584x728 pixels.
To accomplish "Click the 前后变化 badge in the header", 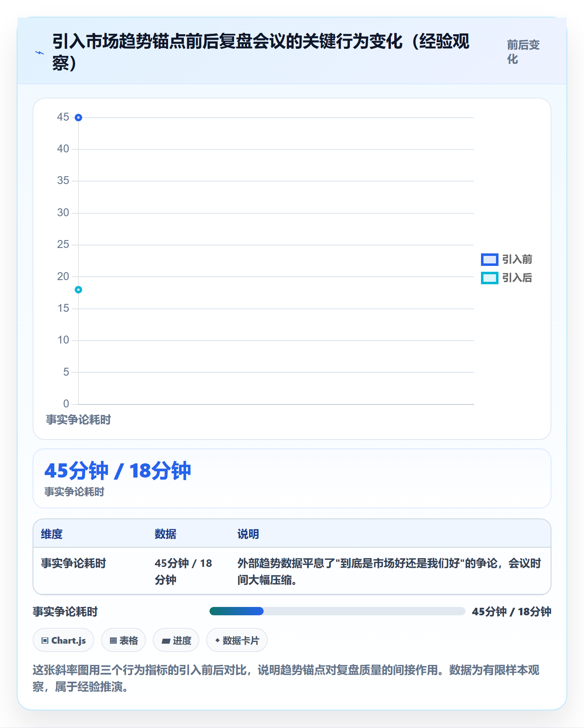I will 523,52.
